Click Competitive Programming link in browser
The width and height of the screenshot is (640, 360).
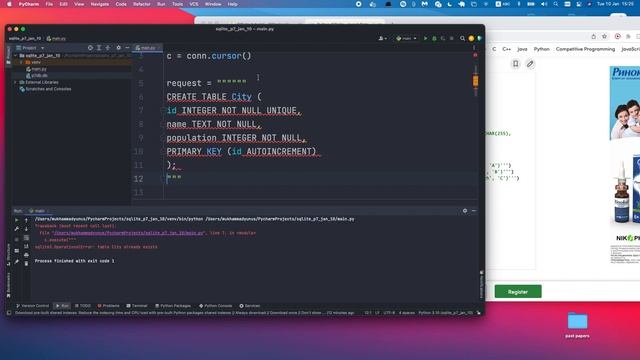click(x=585, y=49)
